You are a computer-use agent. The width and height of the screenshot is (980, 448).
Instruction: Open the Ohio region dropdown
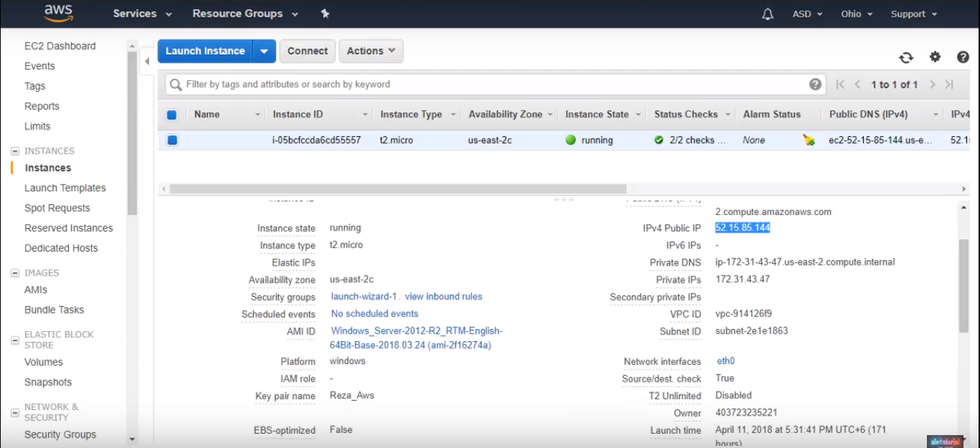click(x=857, y=14)
